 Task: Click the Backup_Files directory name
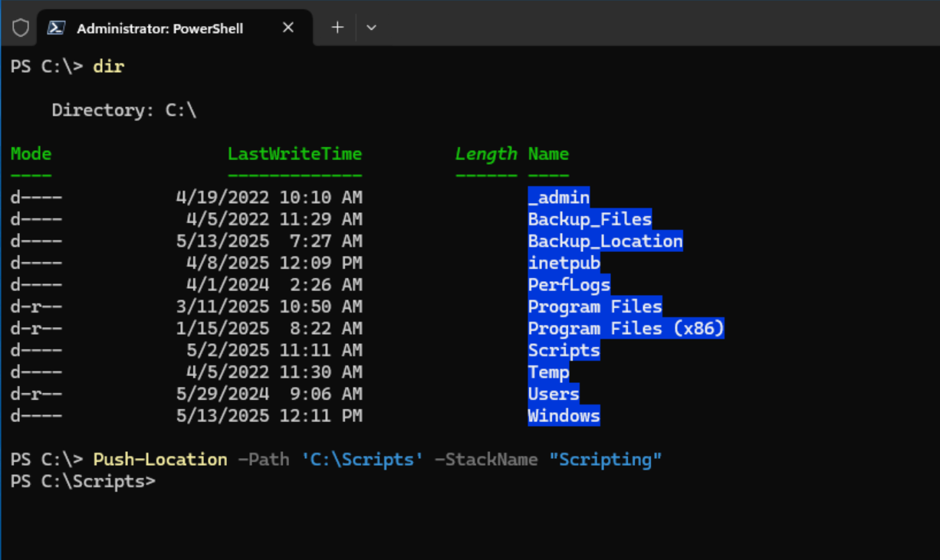(x=589, y=218)
